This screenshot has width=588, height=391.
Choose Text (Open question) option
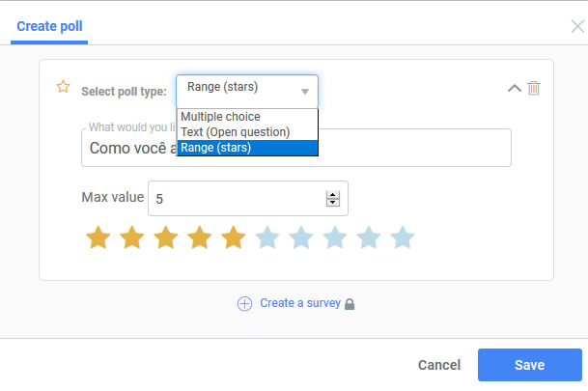[x=235, y=132]
